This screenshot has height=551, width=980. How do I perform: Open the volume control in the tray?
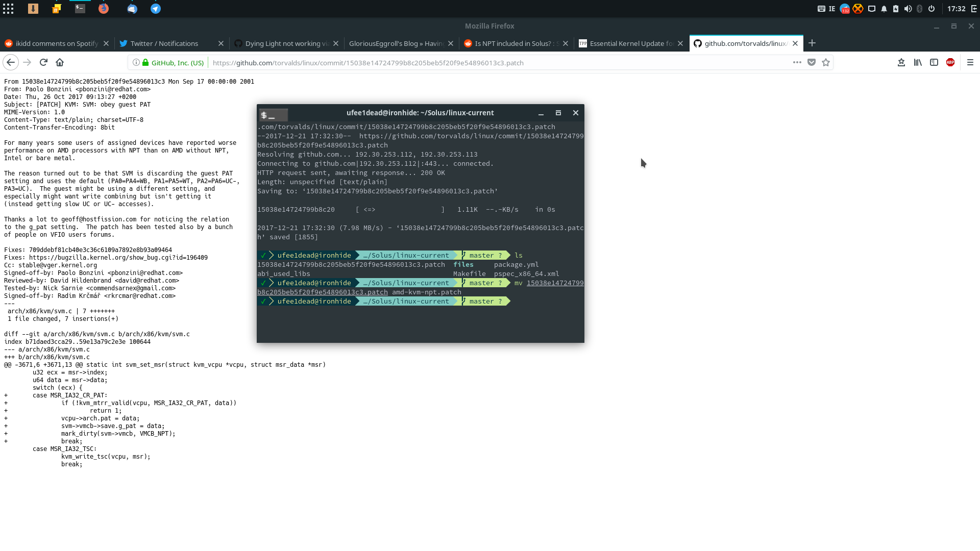[908, 9]
